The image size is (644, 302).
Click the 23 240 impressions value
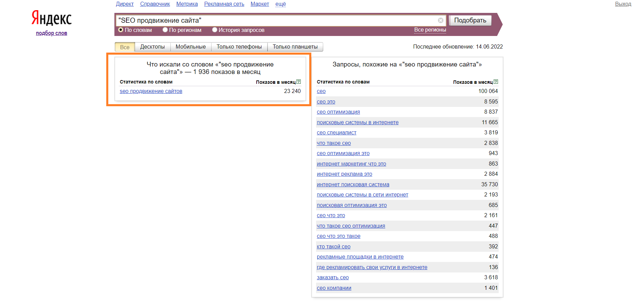coord(292,91)
